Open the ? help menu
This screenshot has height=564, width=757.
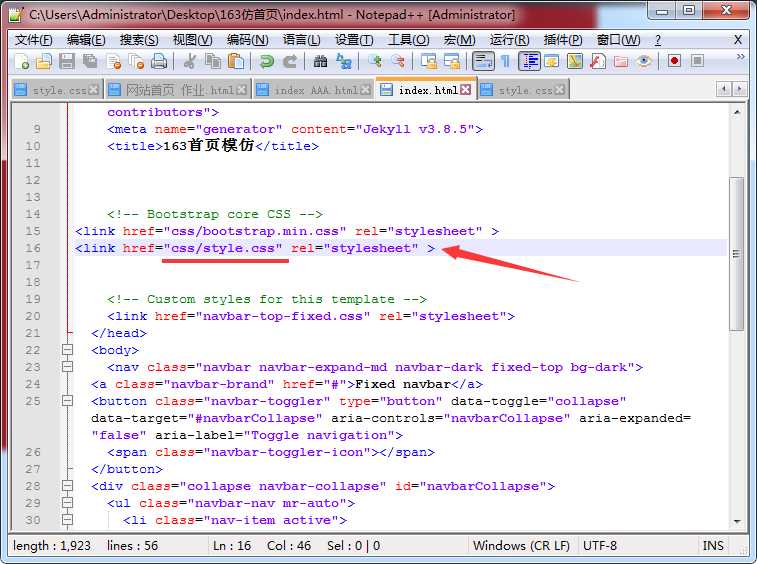click(x=658, y=40)
